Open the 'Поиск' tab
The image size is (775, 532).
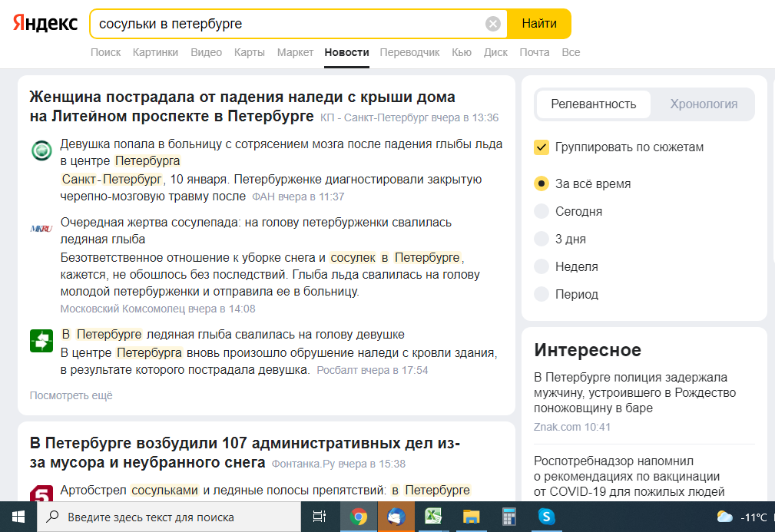tap(105, 52)
